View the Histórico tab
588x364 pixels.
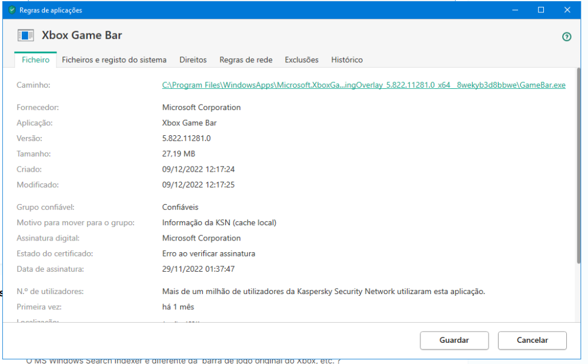coord(347,59)
